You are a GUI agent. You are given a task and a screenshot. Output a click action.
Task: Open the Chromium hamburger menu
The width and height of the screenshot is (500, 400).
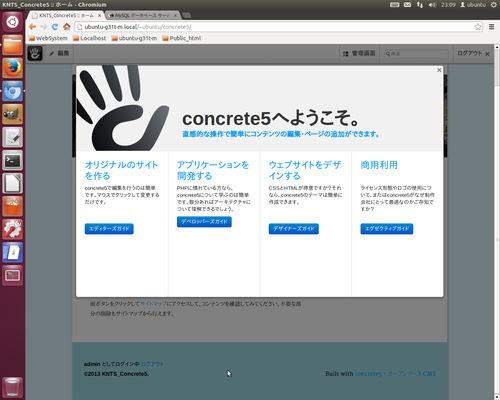point(491,27)
